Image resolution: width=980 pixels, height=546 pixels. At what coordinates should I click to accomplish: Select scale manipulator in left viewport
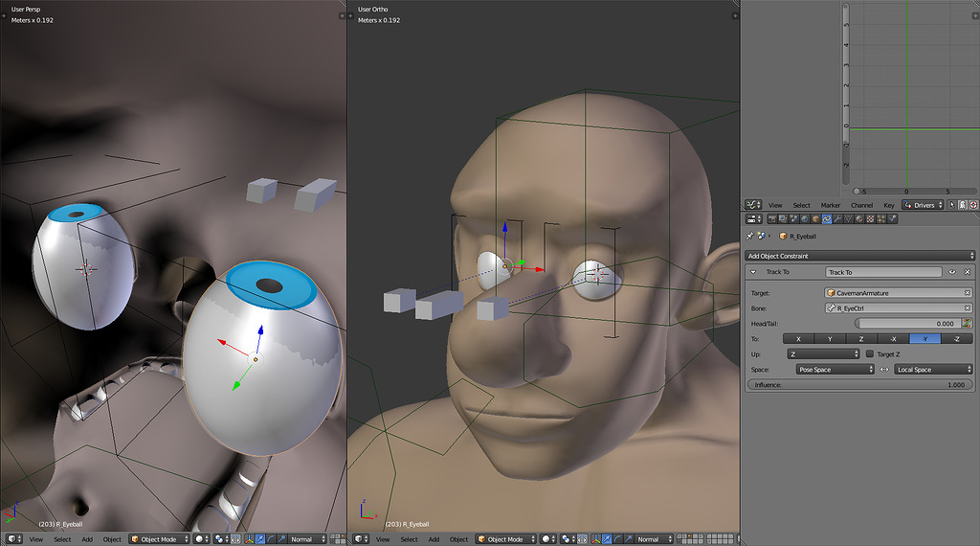281,539
